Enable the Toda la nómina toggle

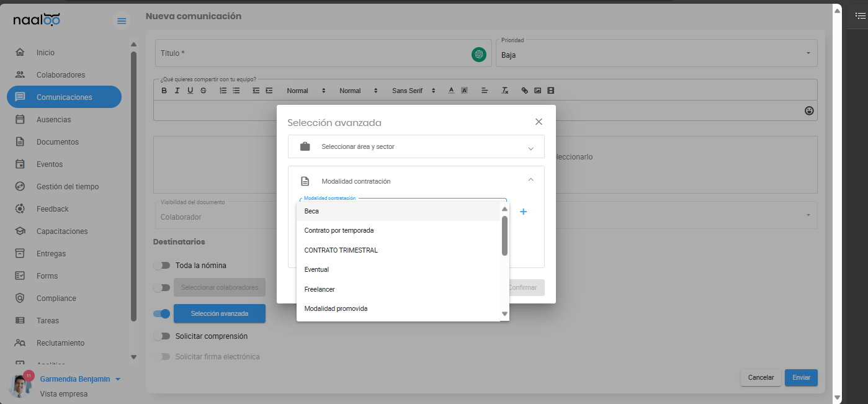click(162, 266)
